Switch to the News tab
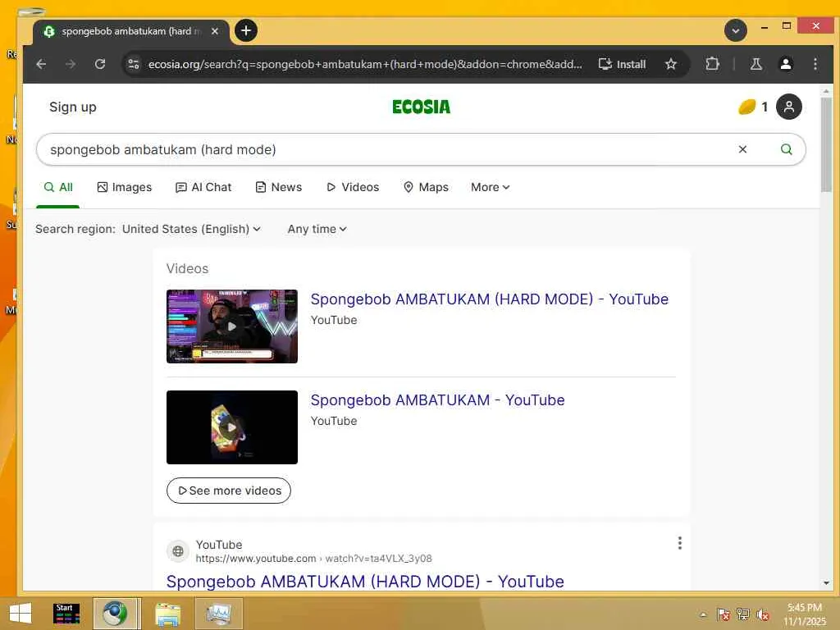 tap(279, 187)
